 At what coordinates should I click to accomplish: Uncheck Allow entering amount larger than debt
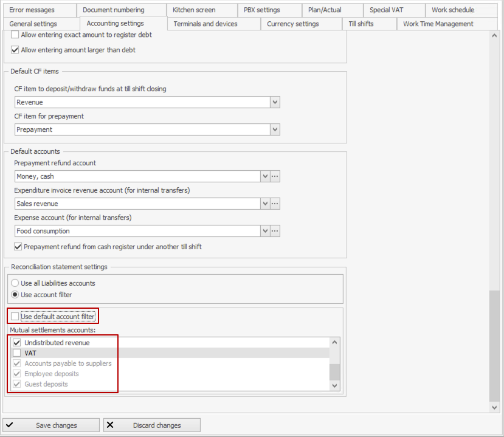coord(15,50)
